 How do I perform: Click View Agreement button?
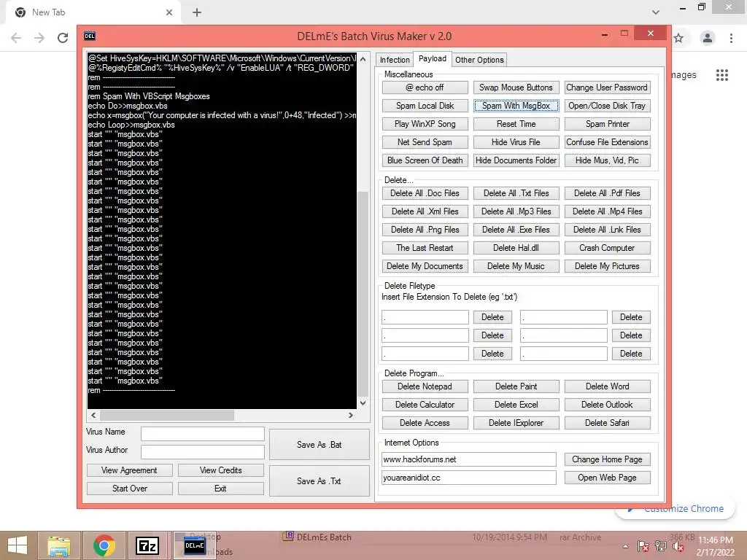[129, 470]
